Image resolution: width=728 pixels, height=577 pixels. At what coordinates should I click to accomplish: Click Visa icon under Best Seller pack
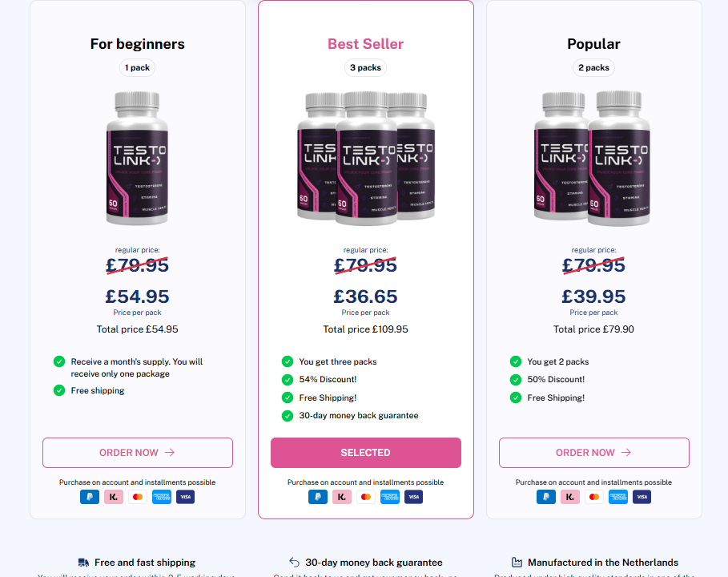(x=414, y=497)
